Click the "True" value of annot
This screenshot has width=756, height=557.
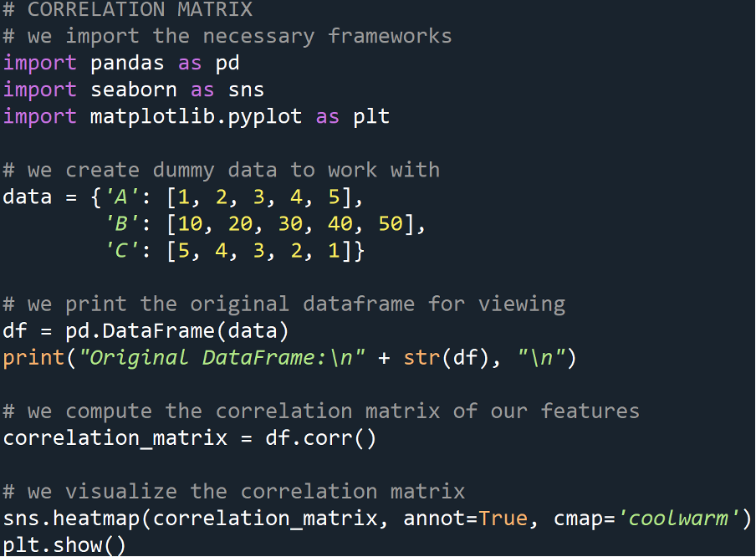coord(503,519)
